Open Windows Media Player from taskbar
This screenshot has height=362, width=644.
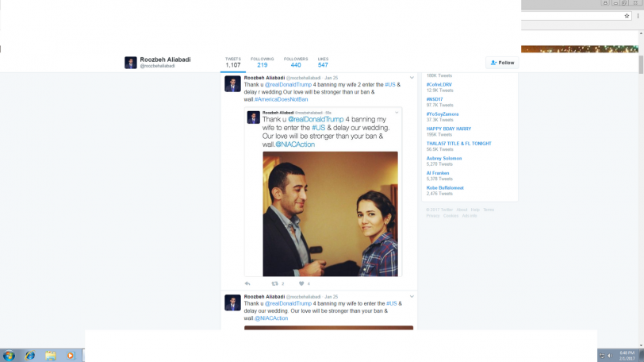click(71, 356)
